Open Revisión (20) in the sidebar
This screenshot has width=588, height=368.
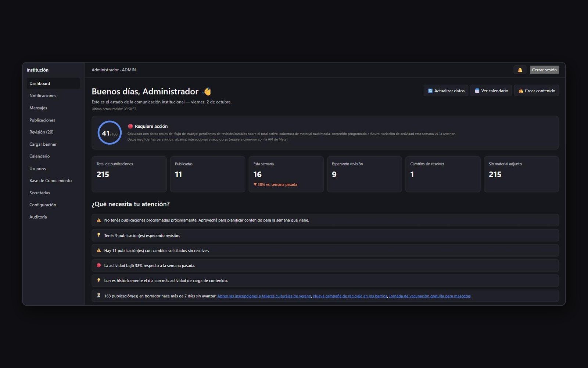click(x=53, y=132)
